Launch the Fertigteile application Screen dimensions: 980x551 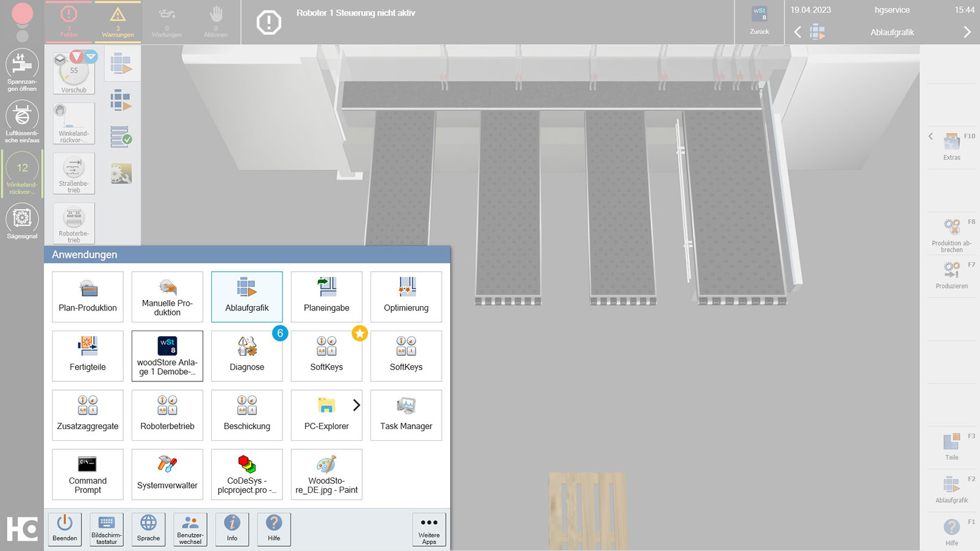tap(88, 356)
